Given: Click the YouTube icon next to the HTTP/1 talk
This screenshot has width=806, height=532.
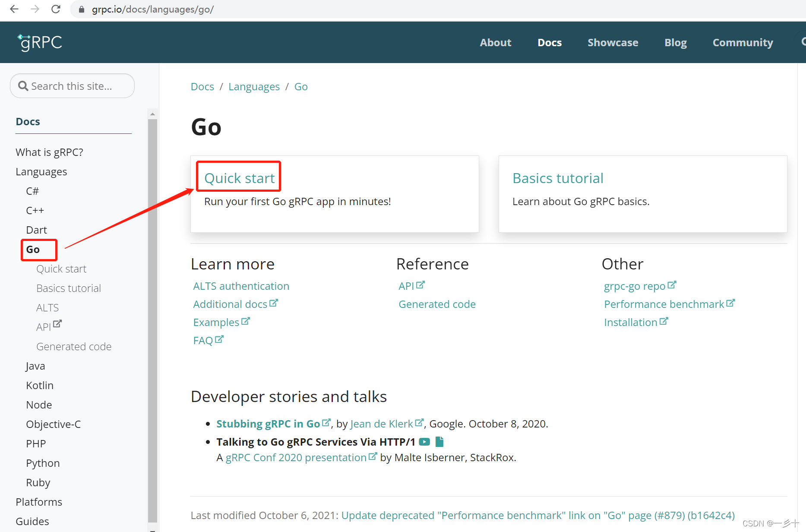Looking at the screenshot, I should pos(424,441).
